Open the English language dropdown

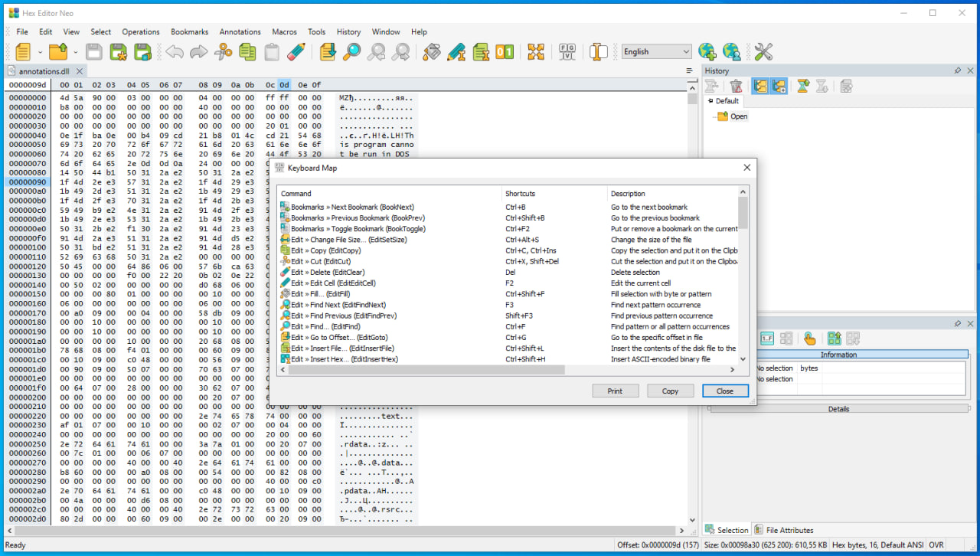pos(656,52)
